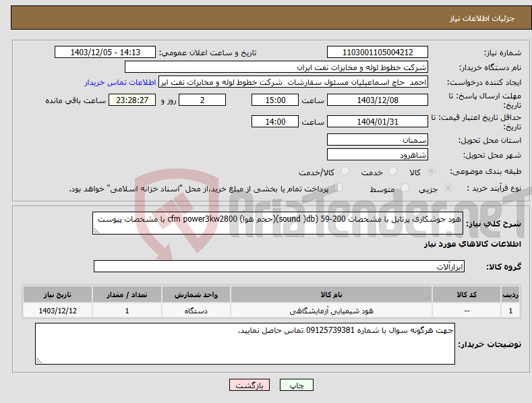Click the ایجاد کننده درخواست field
This screenshot has width=532, height=403.
293,82
